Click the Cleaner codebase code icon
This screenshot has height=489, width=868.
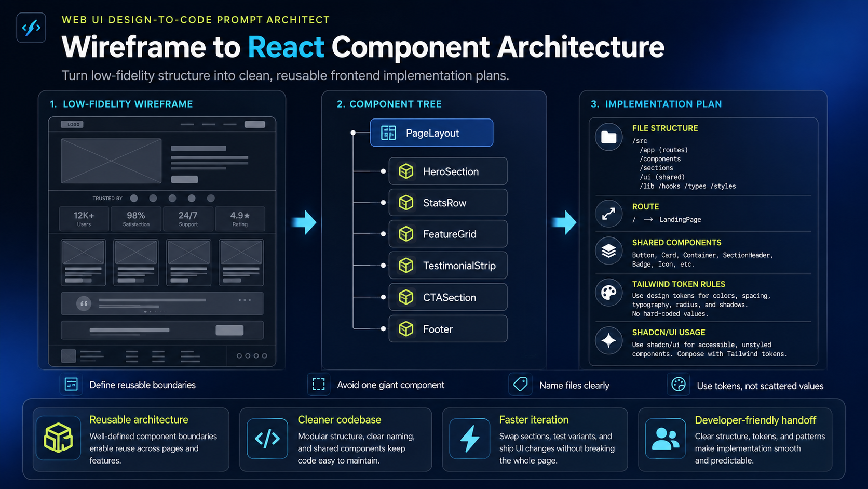click(x=267, y=439)
